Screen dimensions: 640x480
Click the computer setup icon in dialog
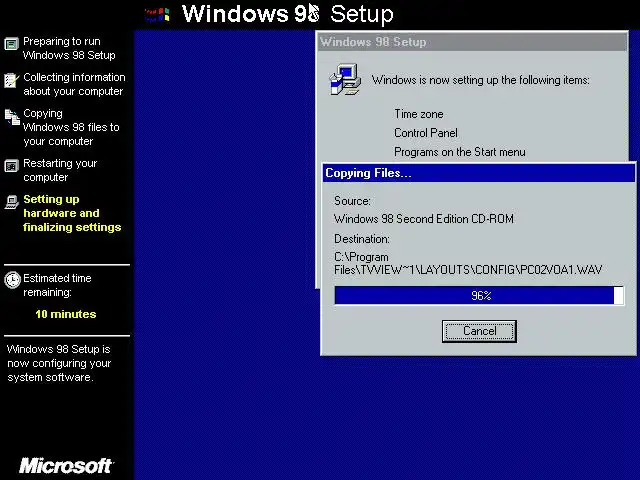(345, 79)
